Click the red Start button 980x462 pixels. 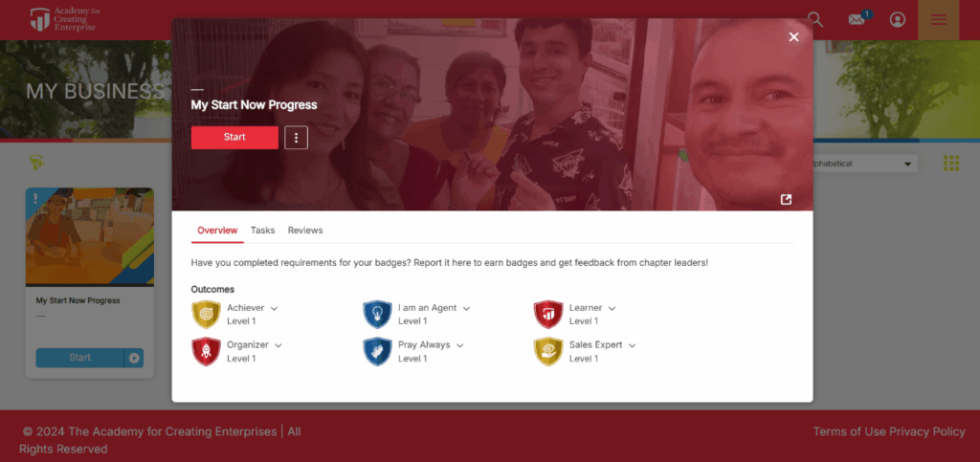[x=234, y=138]
